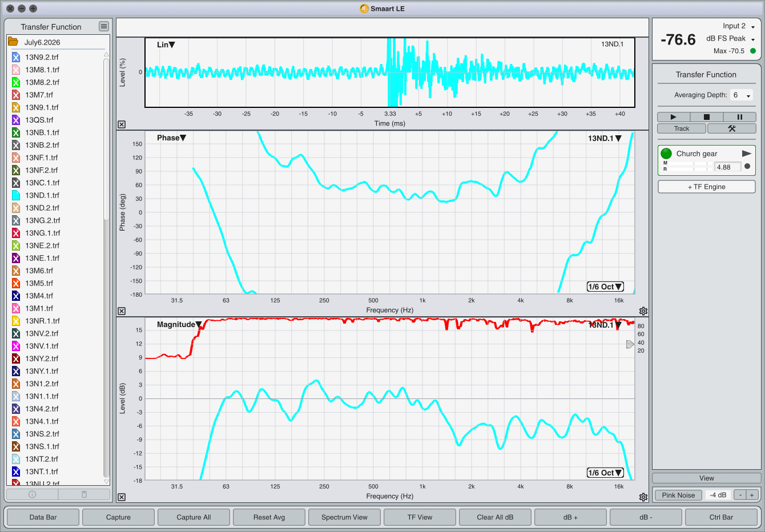The height and width of the screenshot is (532, 765).
Task: Toggle visibility of 13NG.1.trf trace
Action: pos(16,233)
